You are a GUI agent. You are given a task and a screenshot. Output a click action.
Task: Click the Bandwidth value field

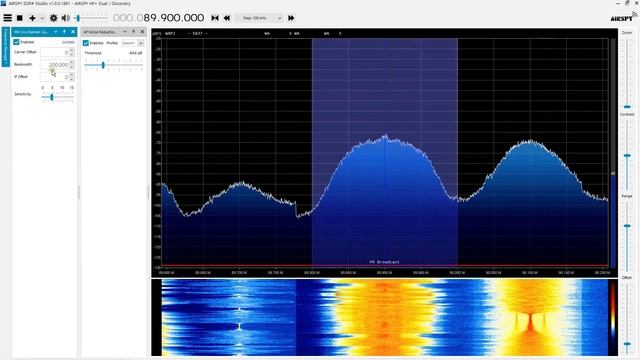click(55, 64)
